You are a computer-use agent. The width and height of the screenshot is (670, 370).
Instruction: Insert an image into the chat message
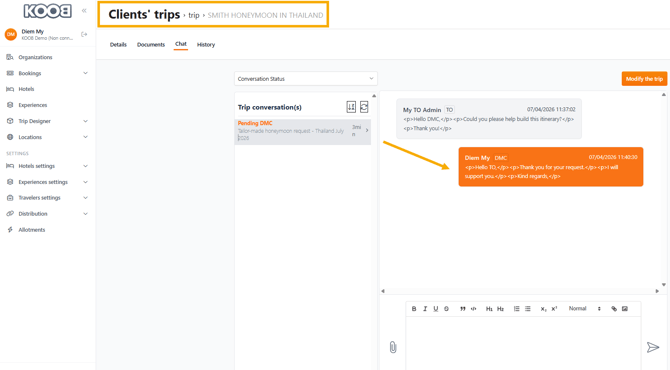[625, 308]
